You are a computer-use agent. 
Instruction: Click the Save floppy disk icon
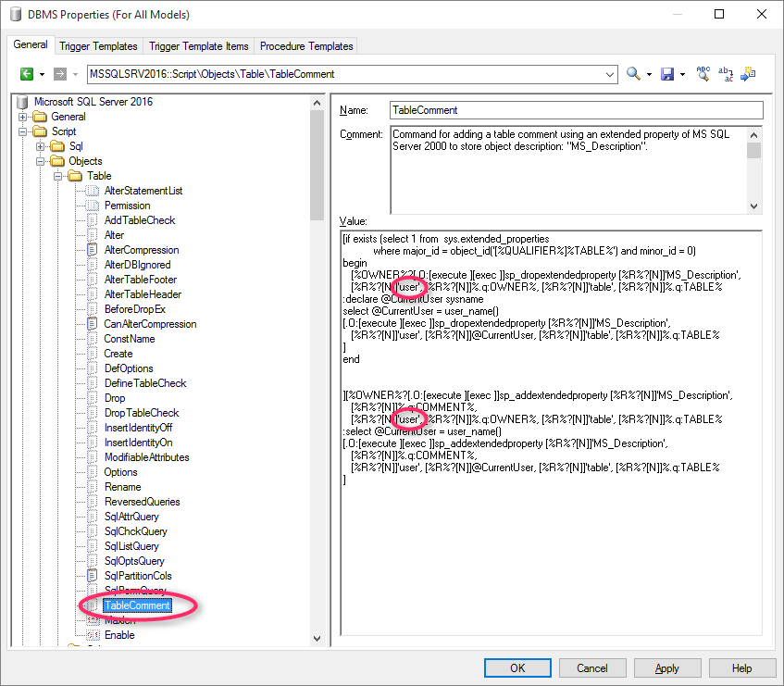[x=667, y=74]
